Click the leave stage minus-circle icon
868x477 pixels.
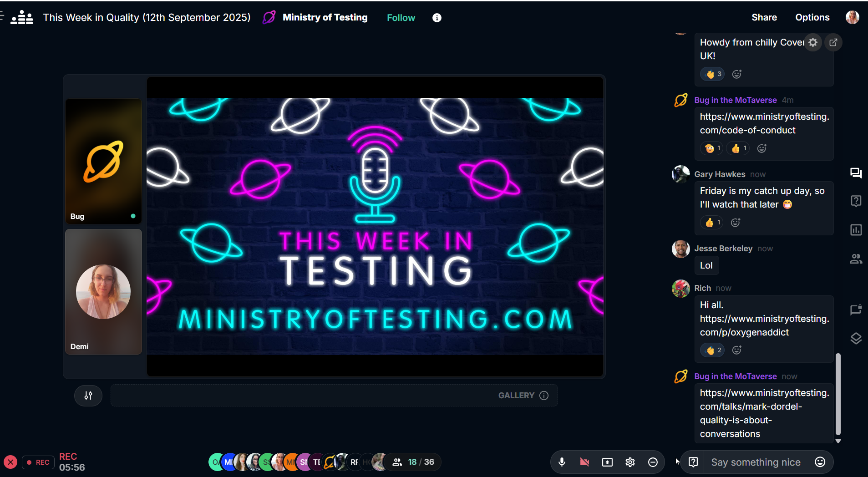(653, 462)
